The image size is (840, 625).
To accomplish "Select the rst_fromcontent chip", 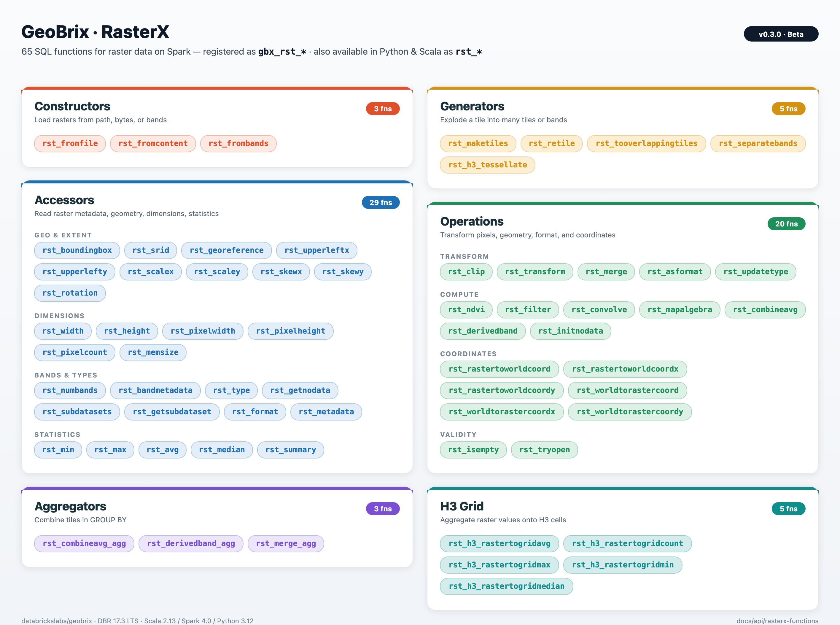I will coord(153,143).
